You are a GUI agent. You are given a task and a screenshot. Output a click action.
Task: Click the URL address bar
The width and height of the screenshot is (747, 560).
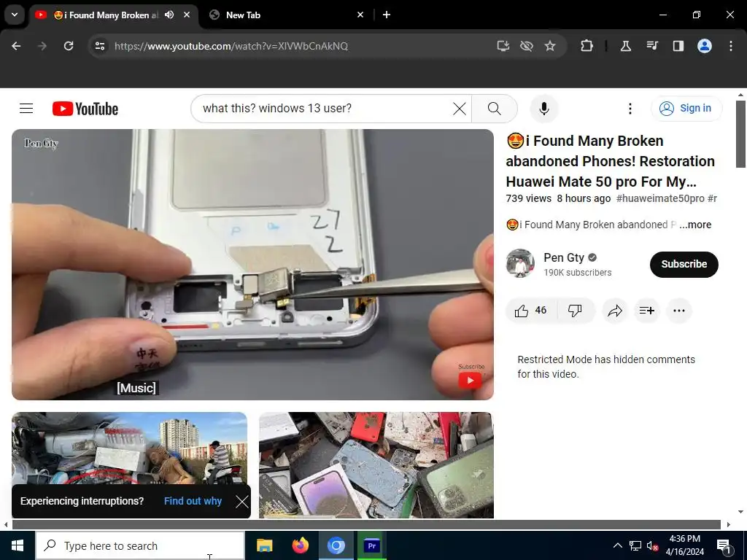[x=300, y=46]
